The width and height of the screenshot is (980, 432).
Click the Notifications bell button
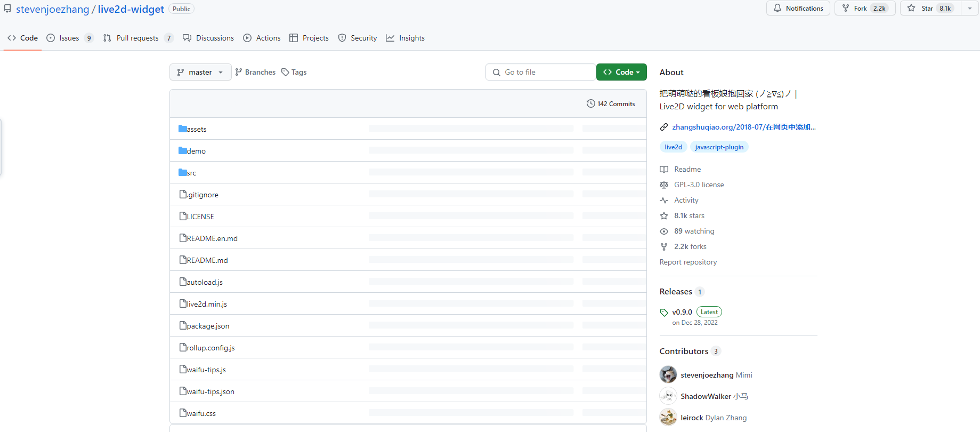click(798, 9)
